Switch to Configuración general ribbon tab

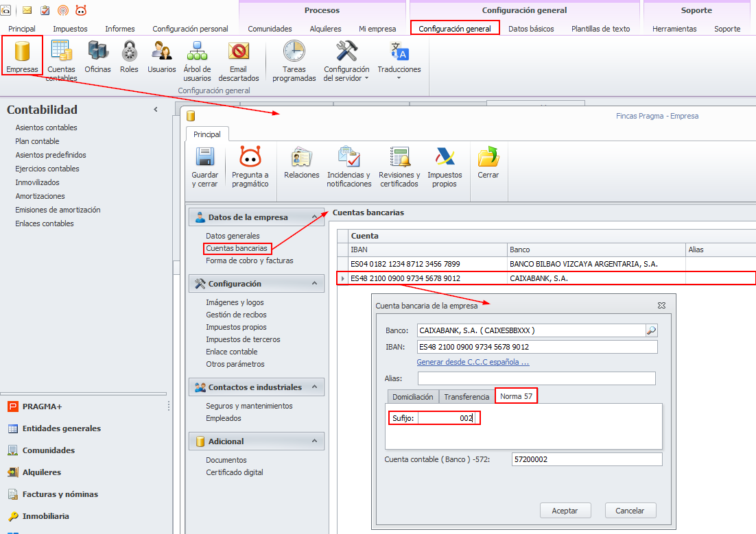(x=455, y=28)
